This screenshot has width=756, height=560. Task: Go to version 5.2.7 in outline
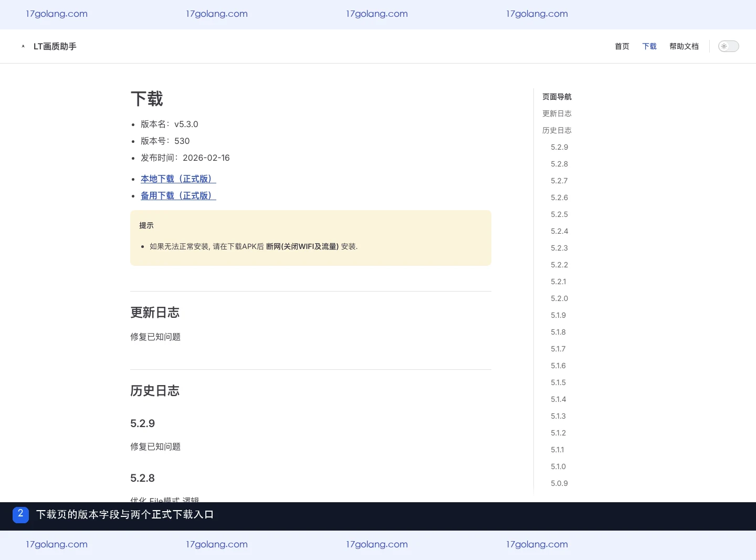click(559, 181)
